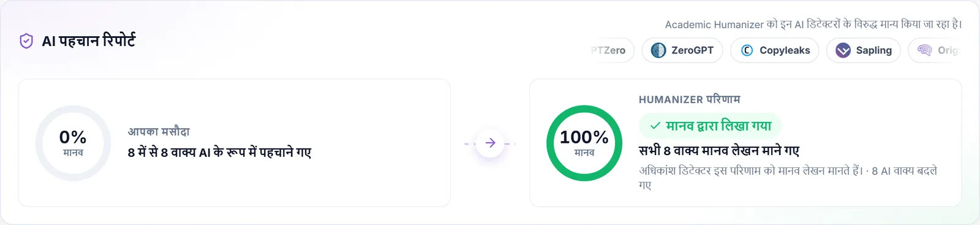Click the shield icon beside AI पहचान रिपोर्ट

pos(26,41)
